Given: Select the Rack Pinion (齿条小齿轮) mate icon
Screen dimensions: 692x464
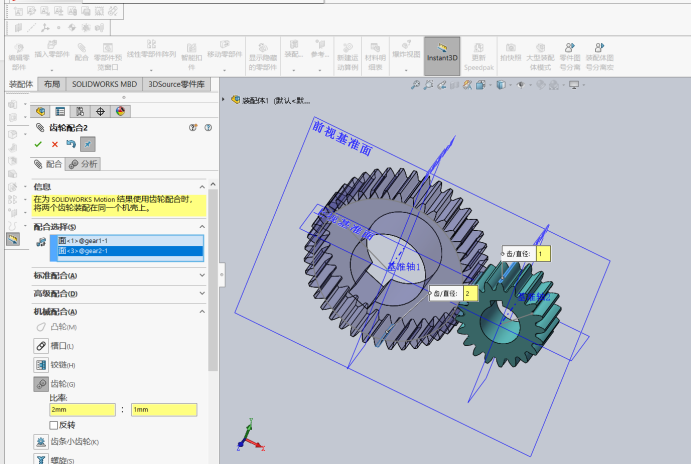Looking at the screenshot, I should [x=41, y=441].
